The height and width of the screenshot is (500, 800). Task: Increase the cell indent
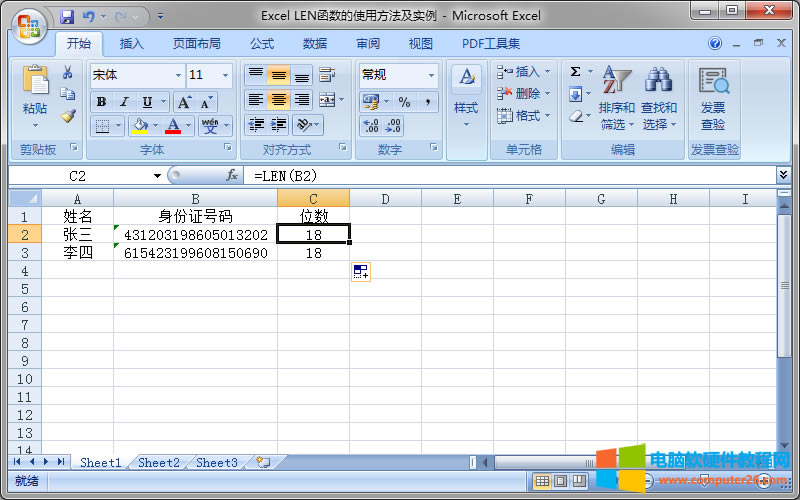[x=279, y=125]
